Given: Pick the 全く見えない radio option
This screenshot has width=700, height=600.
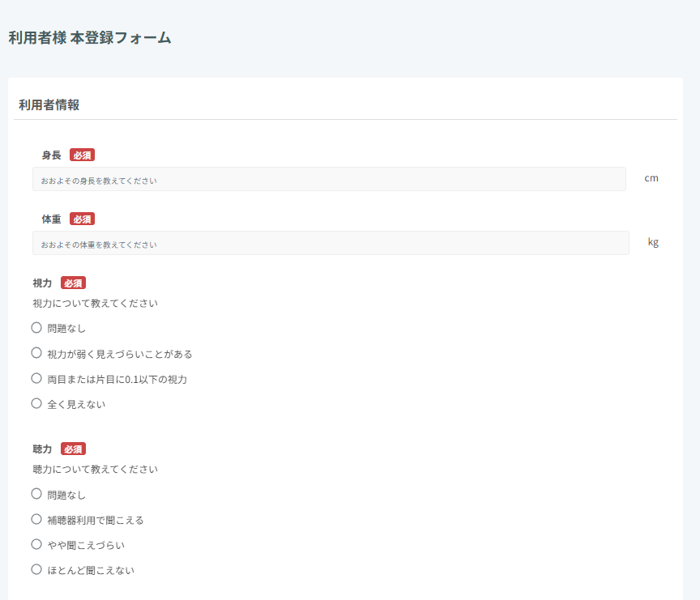Looking at the screenshot, I should [x=36, y=403].
